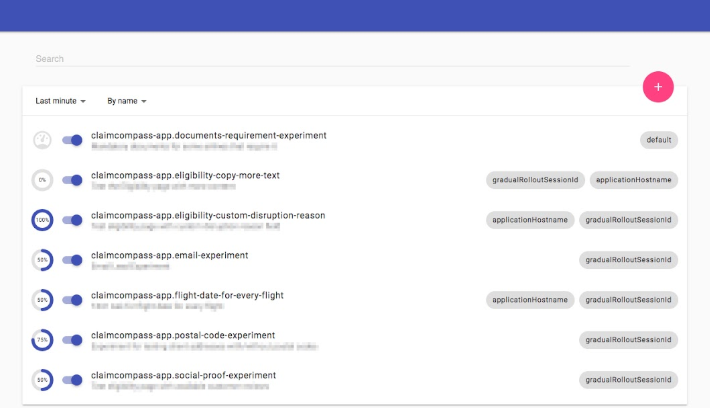Click the default strategy chip

[x=659, y=140]
